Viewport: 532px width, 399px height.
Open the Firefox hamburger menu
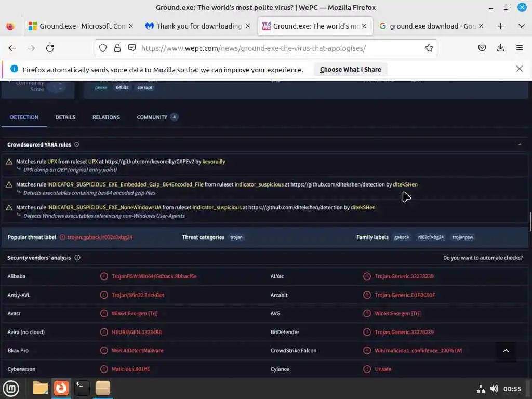coord(520,48)
